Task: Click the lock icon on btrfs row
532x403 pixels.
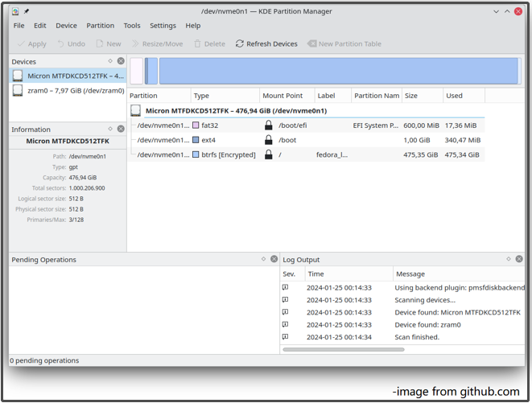Action: coord(269,154)
